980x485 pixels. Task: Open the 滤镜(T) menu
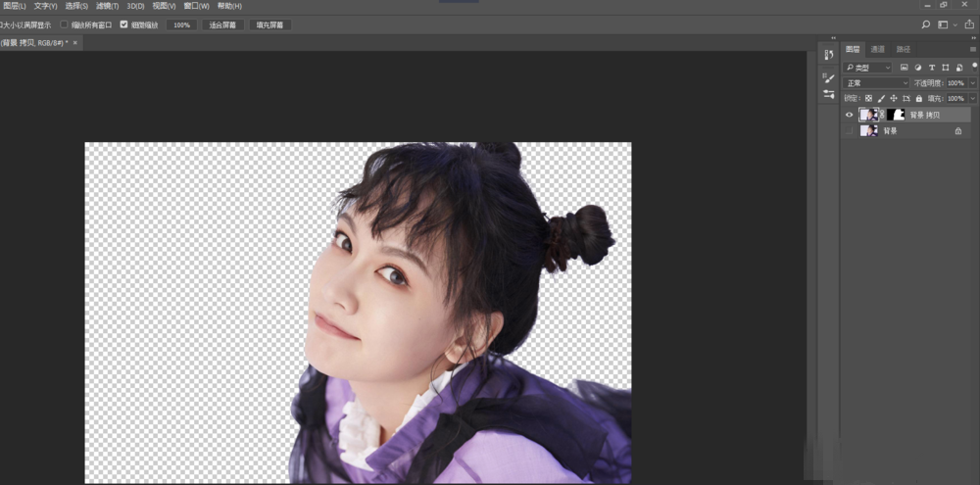tap(108, 6)
